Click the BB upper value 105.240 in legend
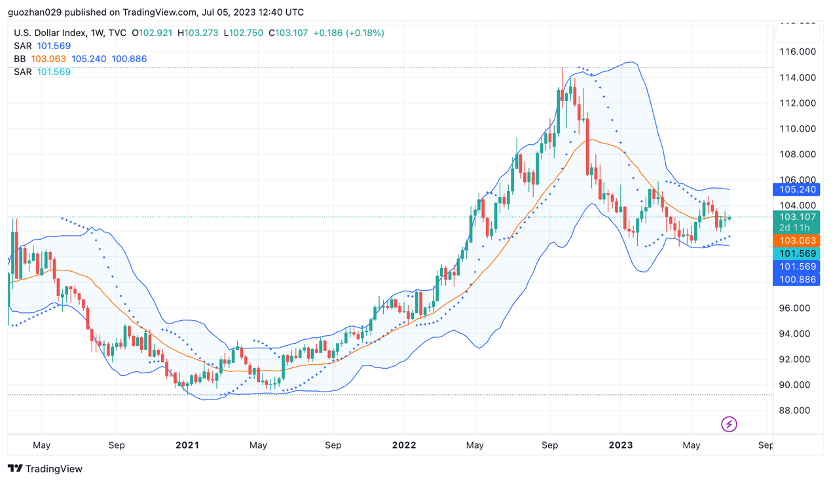 tap(89, 59)
